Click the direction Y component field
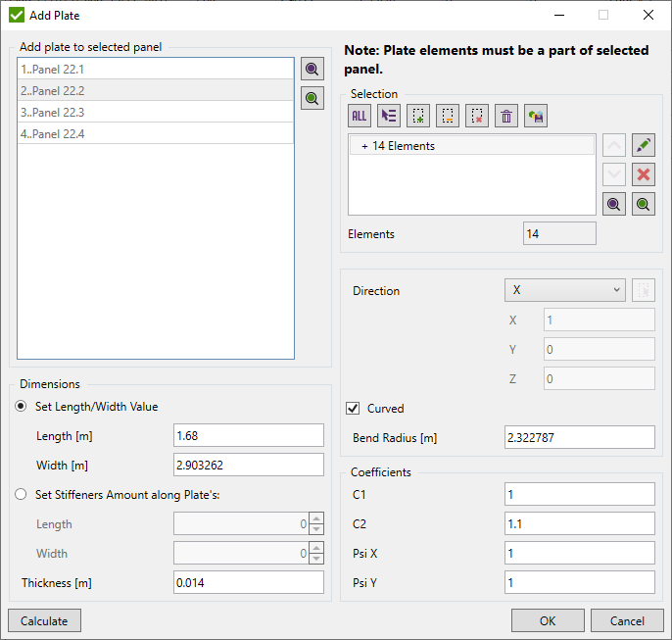The height and width of the screenshot is (640, 672). (x=600, y=349)
